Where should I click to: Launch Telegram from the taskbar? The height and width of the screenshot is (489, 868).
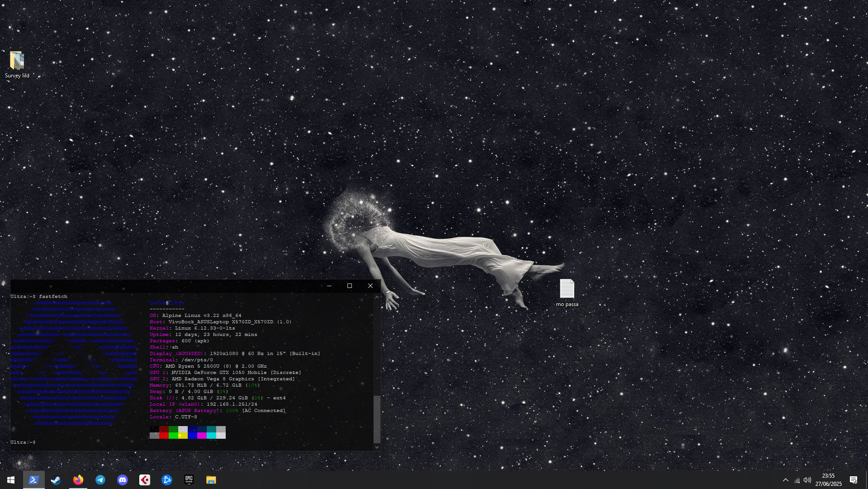tap(100, 480)
